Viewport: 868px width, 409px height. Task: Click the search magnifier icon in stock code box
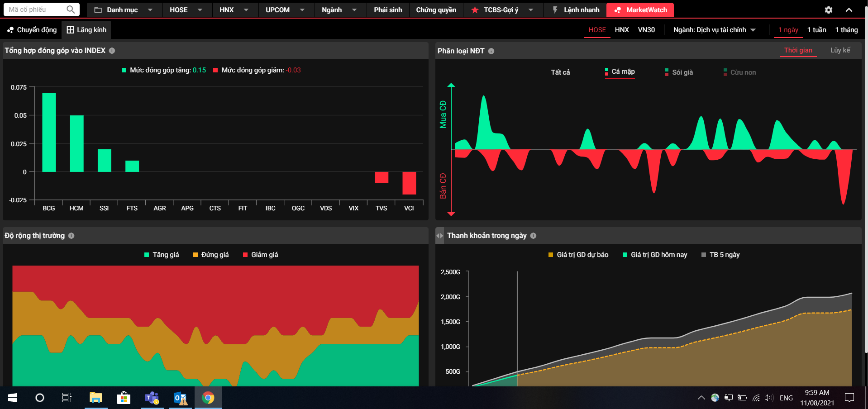70,10
